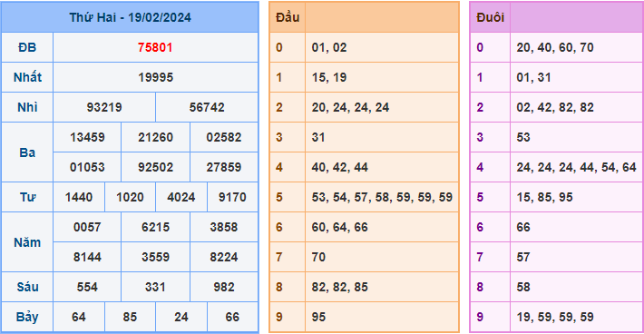
Task: Select second prize number 93219
Action: (x=104, y=107)
